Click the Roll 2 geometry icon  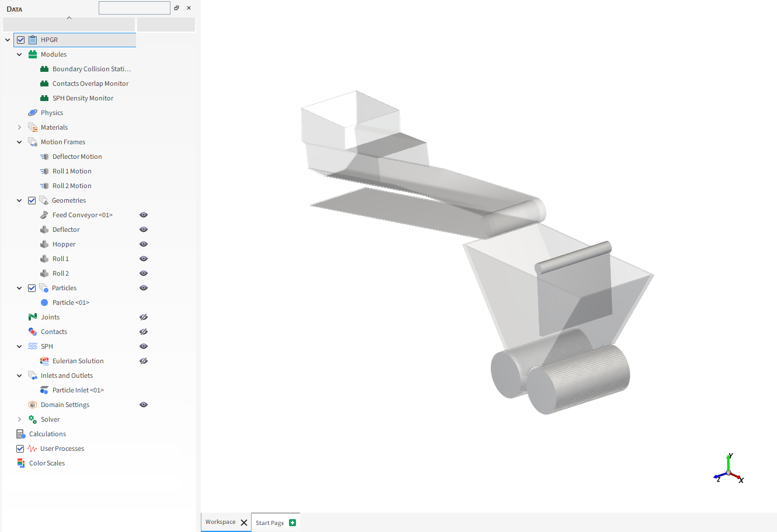click(x=44, y=273)
